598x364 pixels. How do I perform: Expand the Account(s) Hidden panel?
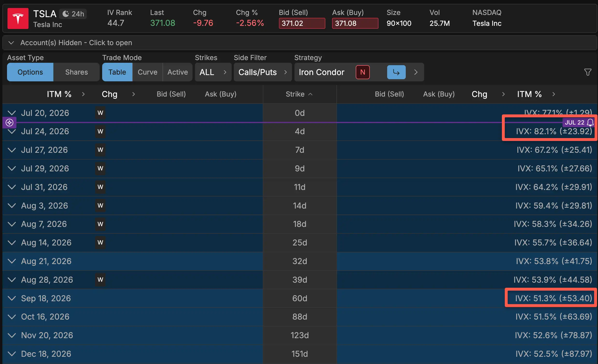(299, 43)
